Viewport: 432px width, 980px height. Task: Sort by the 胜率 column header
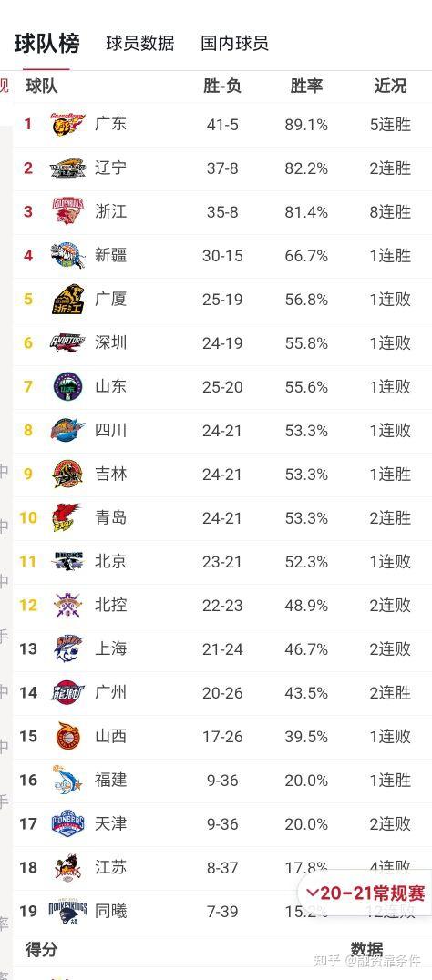tap(306, 86)
